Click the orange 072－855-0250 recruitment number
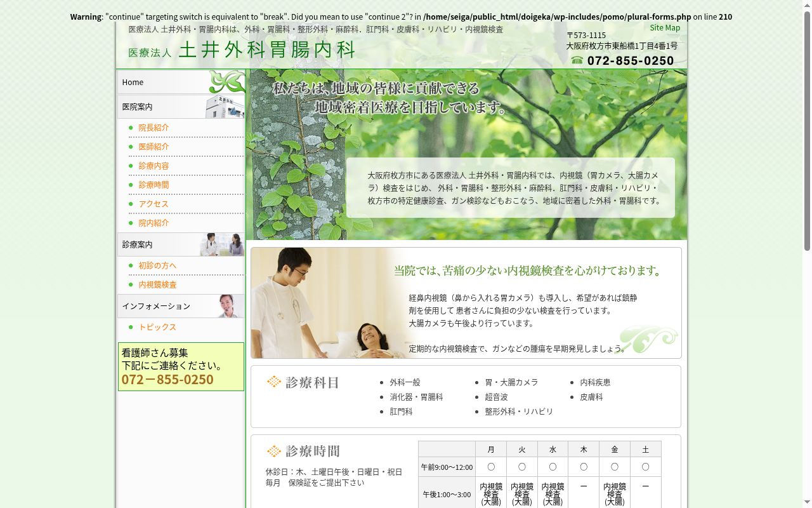 pos(167,380)
